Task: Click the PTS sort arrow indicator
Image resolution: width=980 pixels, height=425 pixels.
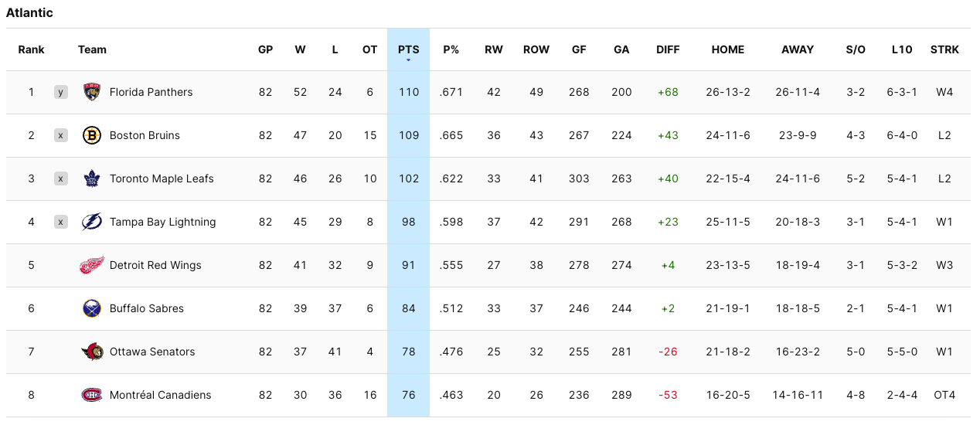Action: click(408, 60)
